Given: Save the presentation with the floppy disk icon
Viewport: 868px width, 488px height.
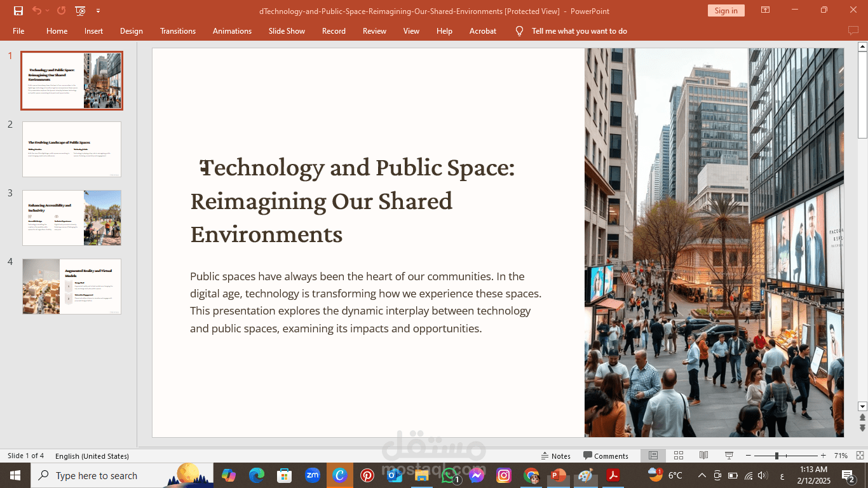Looking at the screenshot, I should point(18,11).
